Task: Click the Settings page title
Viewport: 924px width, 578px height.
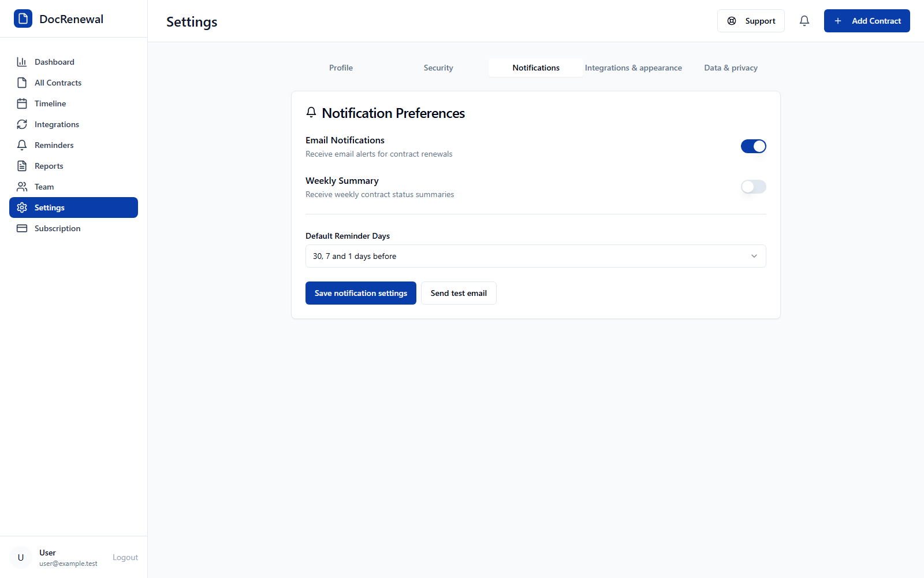Action: pos(192,22)
